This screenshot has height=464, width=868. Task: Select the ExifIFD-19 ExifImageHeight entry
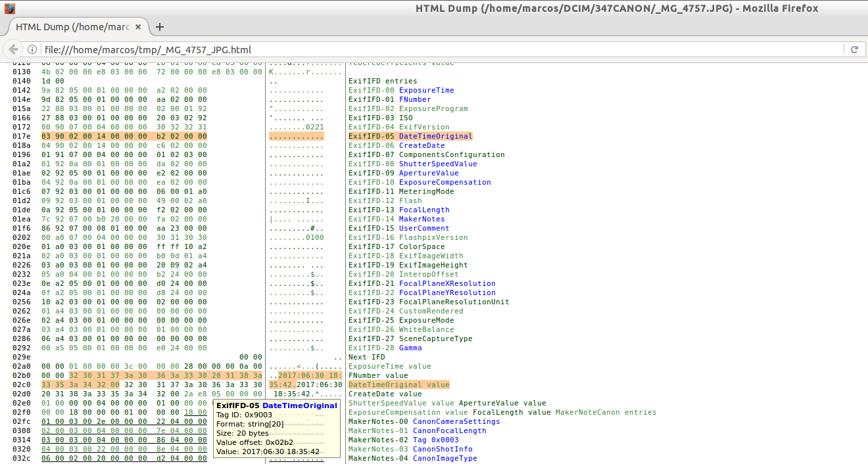(x=408, y=266)
